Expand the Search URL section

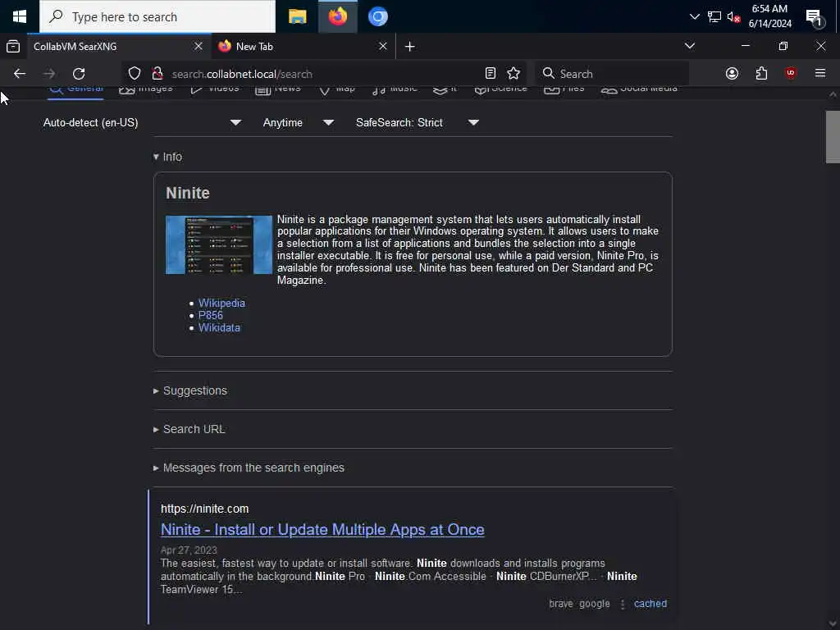[x=189, y=430]
